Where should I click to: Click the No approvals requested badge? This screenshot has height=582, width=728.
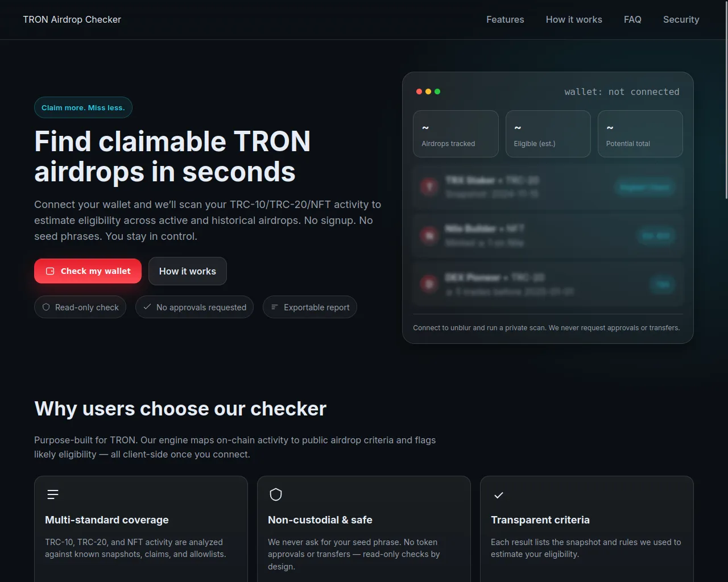point(195,307)
